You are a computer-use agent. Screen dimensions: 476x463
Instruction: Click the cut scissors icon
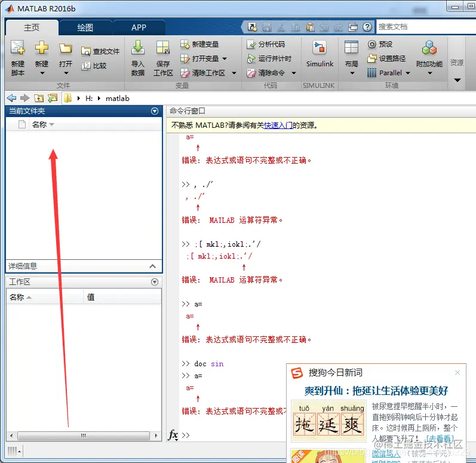(281, 27)
